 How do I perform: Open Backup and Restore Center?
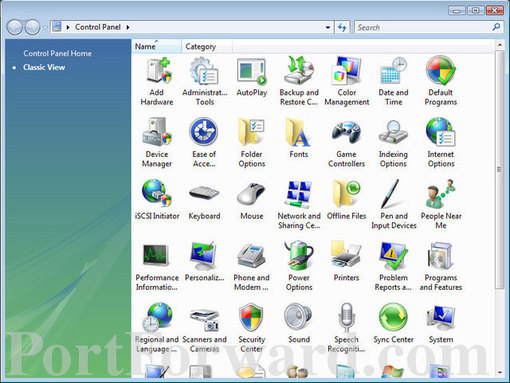[299, 81]
